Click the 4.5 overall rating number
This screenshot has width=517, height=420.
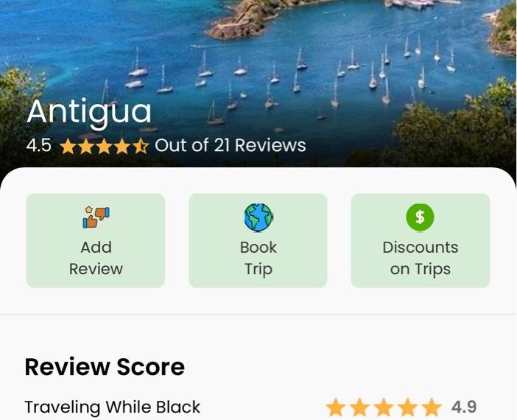pyautogui.click(x=39, y=145)
